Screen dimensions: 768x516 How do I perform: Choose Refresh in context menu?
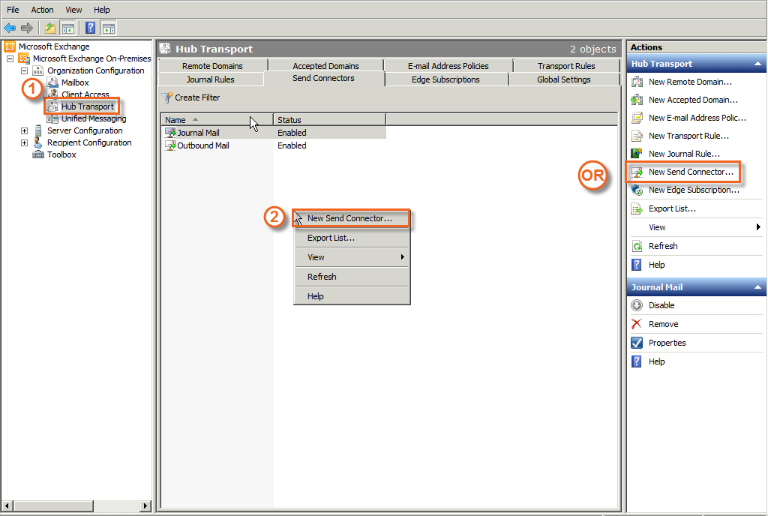click(x=352, y=277)
